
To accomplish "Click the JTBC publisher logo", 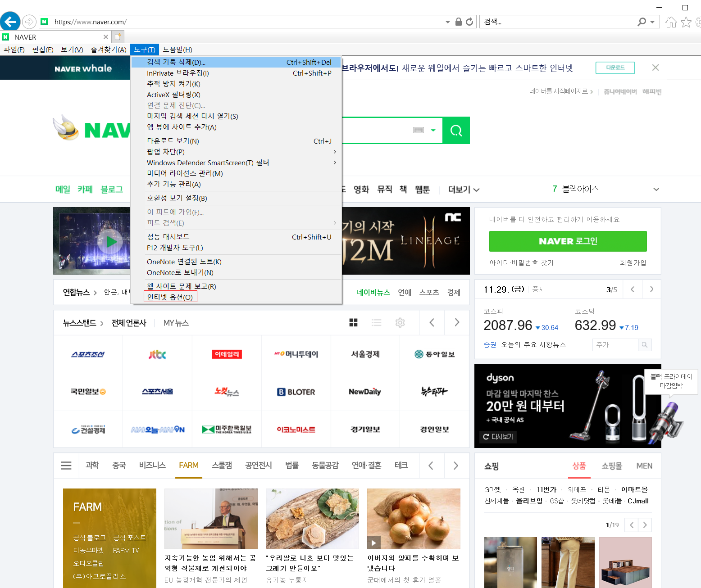I will click(157, 354).
